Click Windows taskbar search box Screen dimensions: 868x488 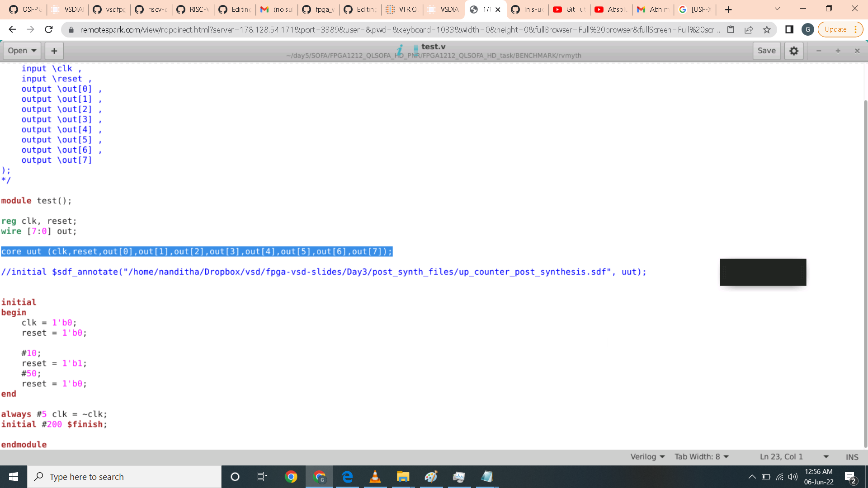point(124,477)
